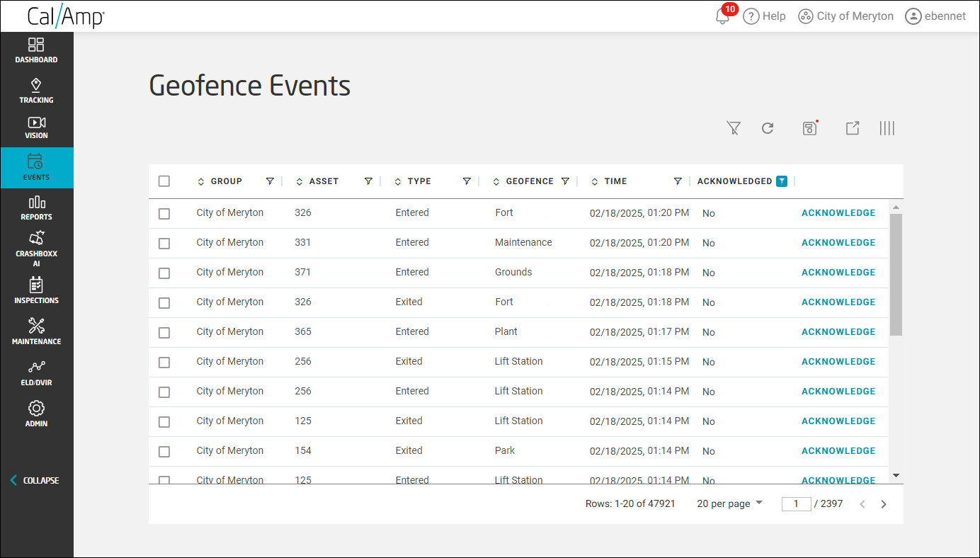Viewport: 980px width, 558px height.
Task: Open the Vision section
Action: coord(37,128)
